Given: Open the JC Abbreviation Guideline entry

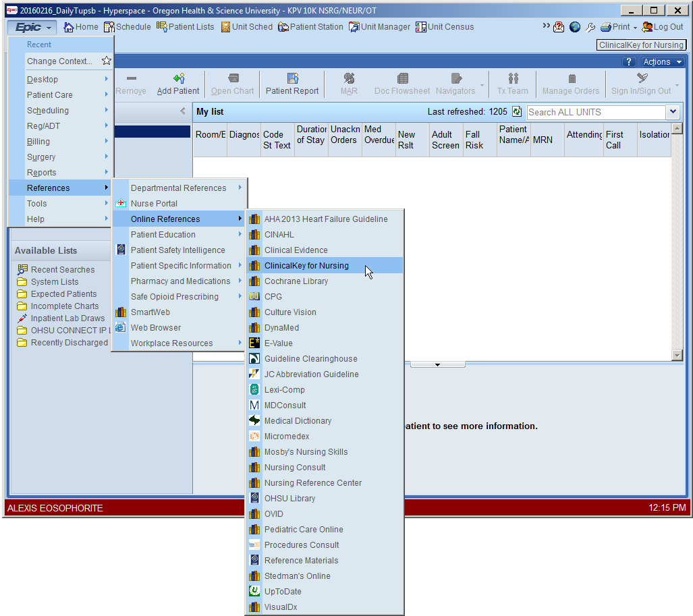Looking at the screenshot, I should coord(325,374).
